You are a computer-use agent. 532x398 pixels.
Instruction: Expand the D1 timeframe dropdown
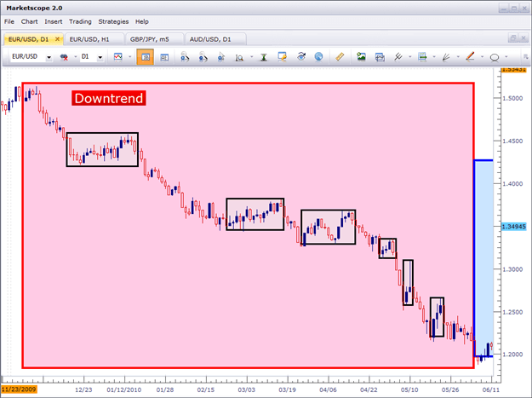[100, 57]
